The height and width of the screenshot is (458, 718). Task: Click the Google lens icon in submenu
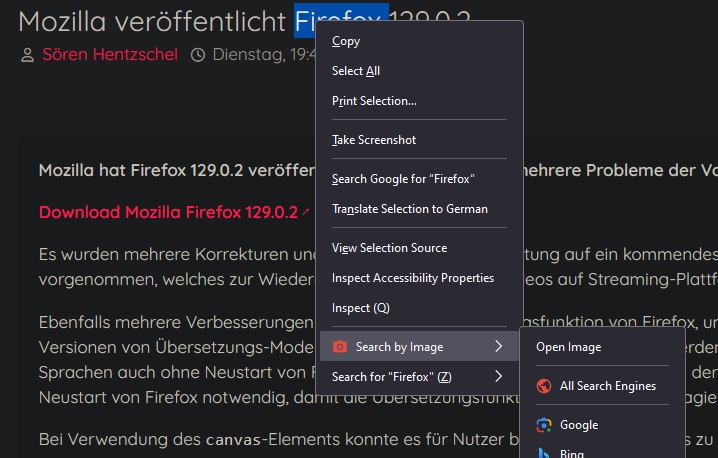(x=544, y=425)
